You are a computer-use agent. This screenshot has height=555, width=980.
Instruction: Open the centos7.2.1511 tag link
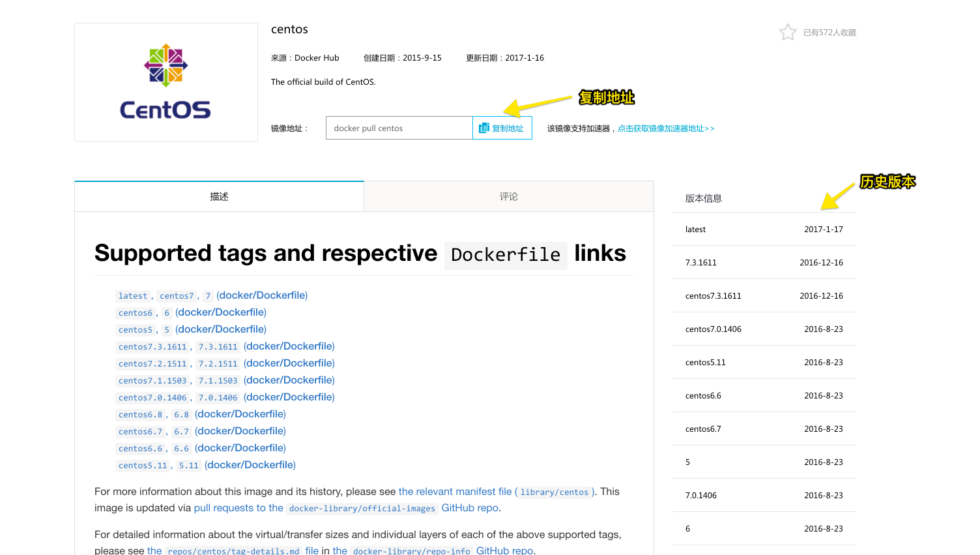click(152, 364)
